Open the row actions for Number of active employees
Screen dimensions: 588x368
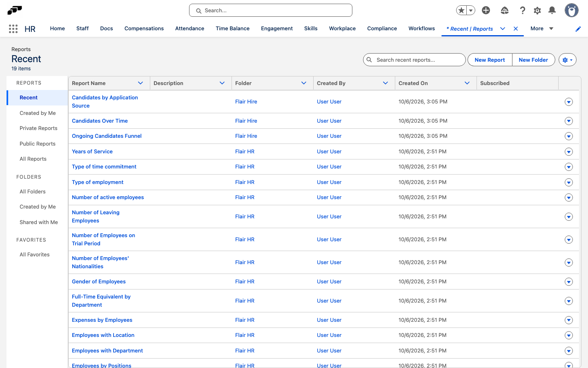coord(569,197)
